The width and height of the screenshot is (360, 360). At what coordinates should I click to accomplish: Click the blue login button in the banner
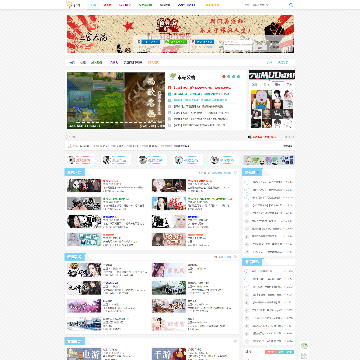[x=151, y=42]
